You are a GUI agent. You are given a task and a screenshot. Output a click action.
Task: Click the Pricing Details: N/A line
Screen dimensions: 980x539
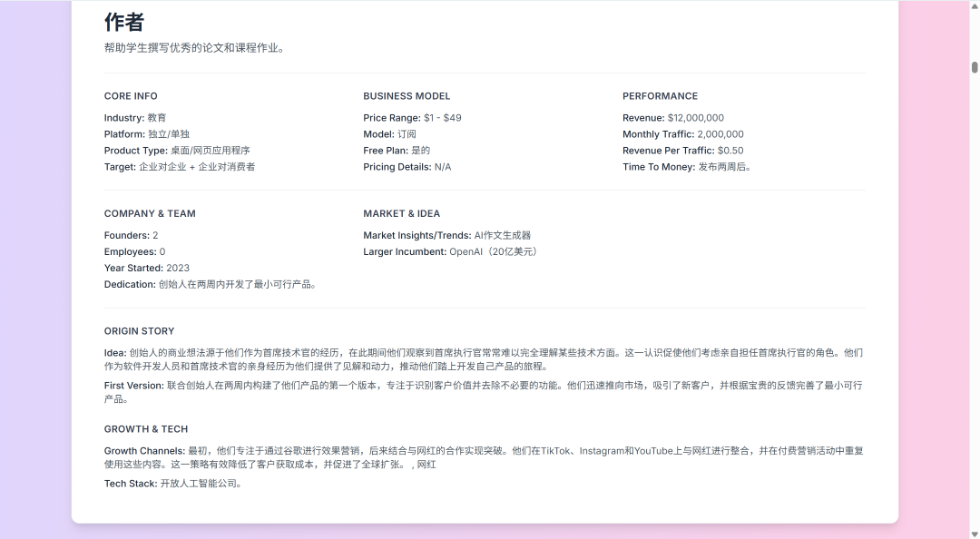click(407, 166)
